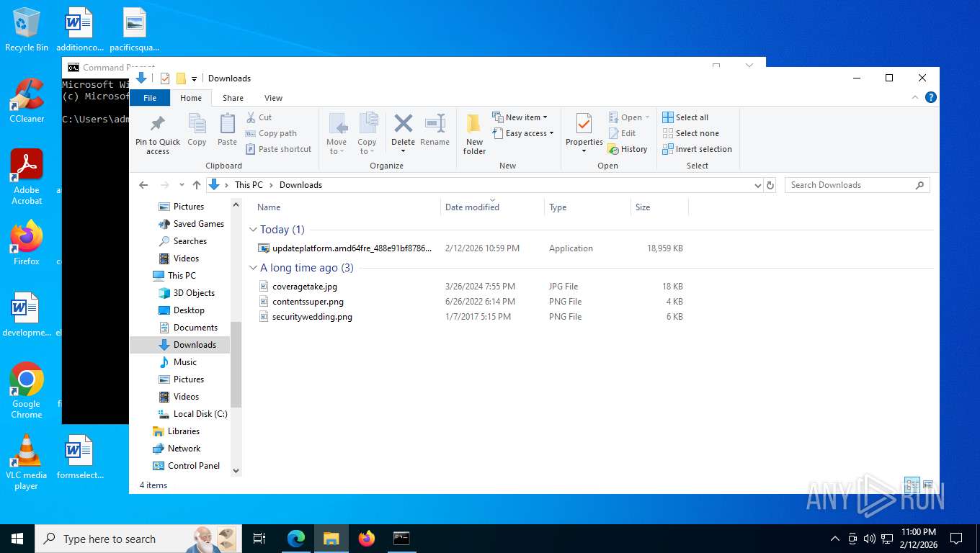This screenshot has height=553, width=980.
Task: Open VLC media player shortcut
Action: point(27,462)
